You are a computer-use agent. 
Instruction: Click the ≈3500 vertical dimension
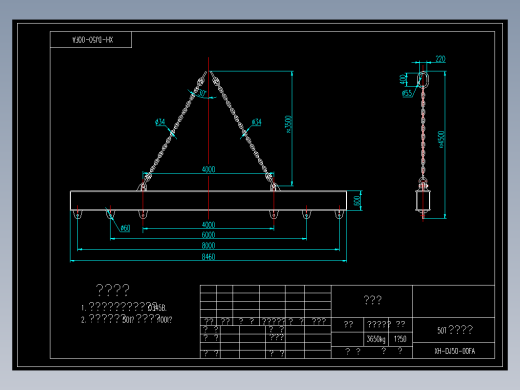(x=289, y=124)
